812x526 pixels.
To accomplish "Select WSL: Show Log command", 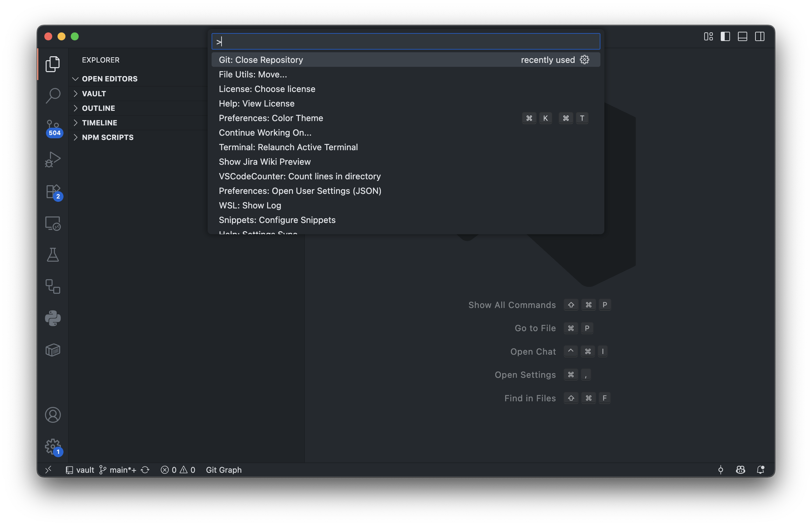I will 406,205.
